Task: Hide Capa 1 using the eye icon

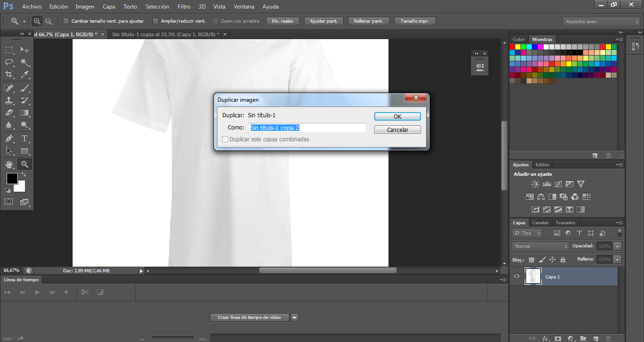Action: [x=517, y=277]
